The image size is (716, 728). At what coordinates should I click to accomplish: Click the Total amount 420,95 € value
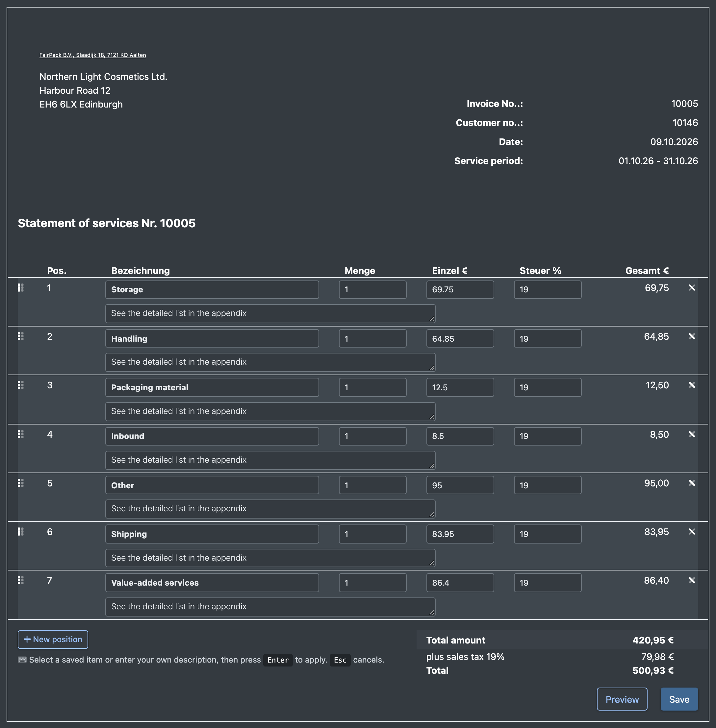click(653, 641)
